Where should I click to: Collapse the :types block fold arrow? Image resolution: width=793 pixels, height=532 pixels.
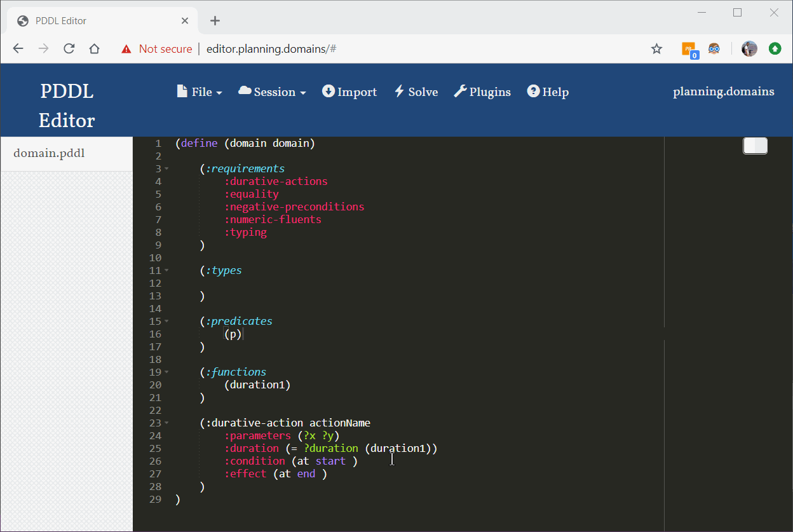click(x=166, y=270)
